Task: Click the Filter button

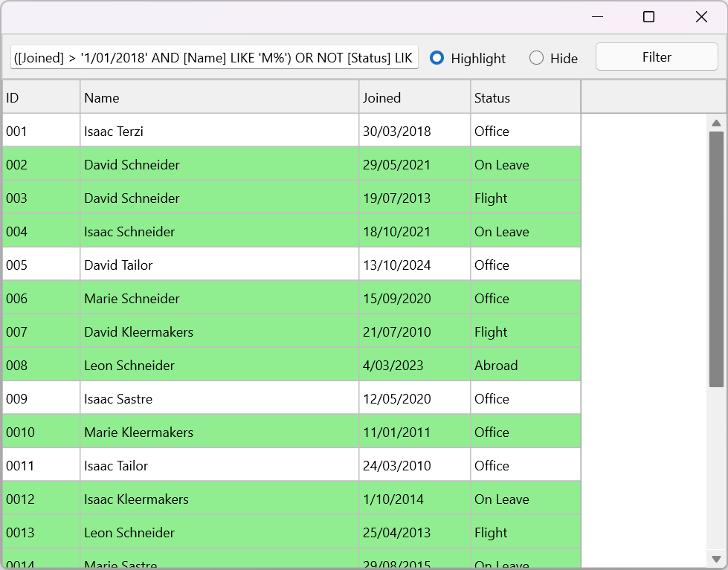Action: 657,56
